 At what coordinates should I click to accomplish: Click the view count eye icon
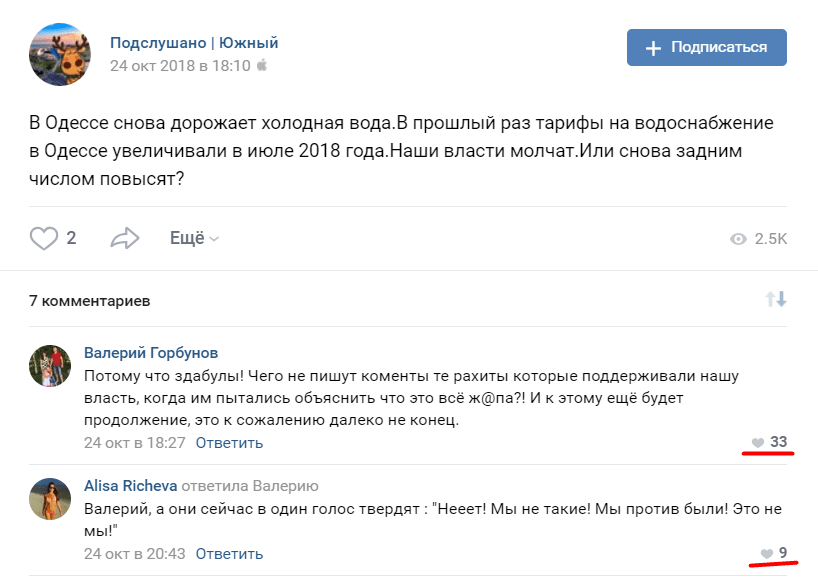point(738,238)
